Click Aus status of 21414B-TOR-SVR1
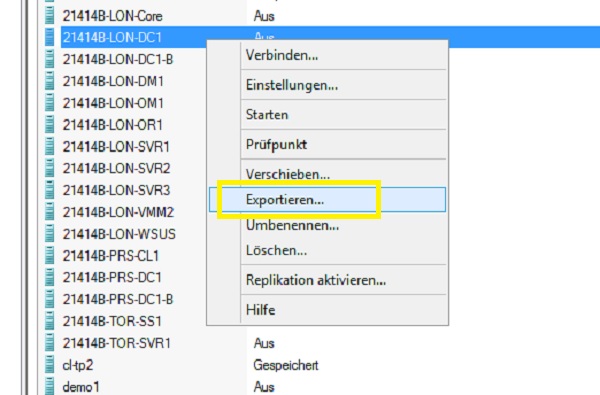Viewport: 600px width, 395px height. (x=264, y=343)
